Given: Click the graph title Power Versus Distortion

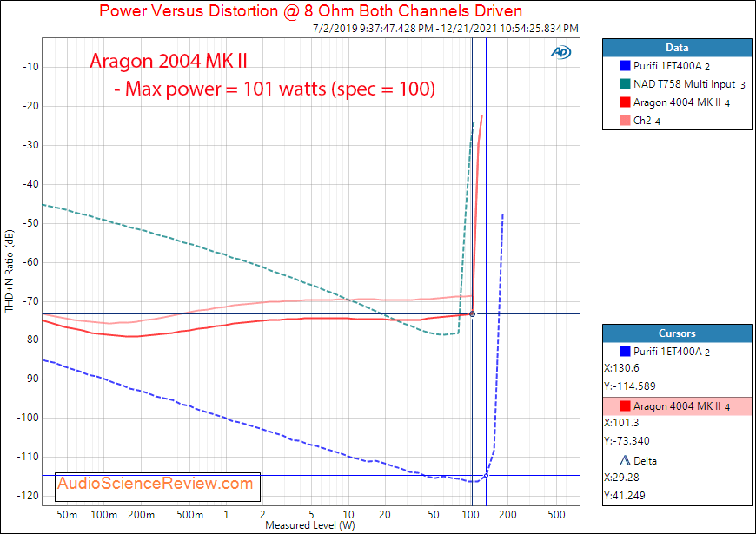Looking at the screenshot, I should click(310, 10).
